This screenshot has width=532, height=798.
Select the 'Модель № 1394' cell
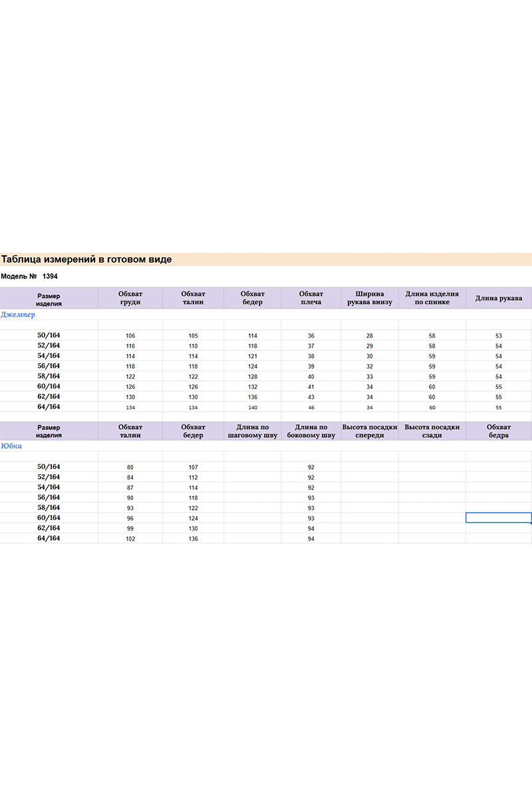tap(29, 276)
